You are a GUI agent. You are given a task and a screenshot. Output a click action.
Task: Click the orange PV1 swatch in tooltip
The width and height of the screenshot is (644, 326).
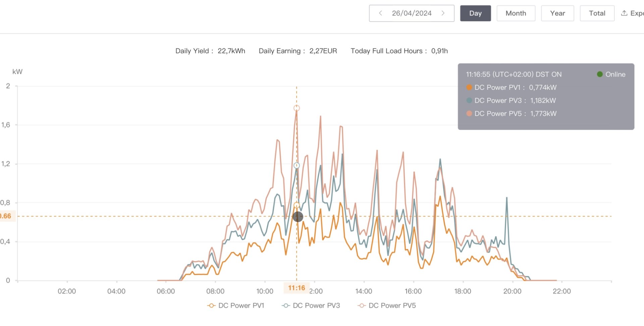(469, 87)
